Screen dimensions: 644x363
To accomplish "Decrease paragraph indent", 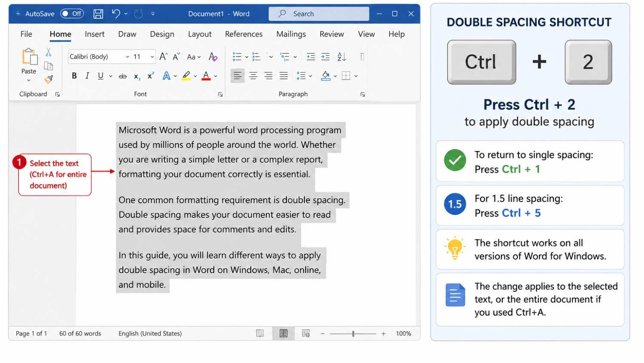I will click(311, 57).
